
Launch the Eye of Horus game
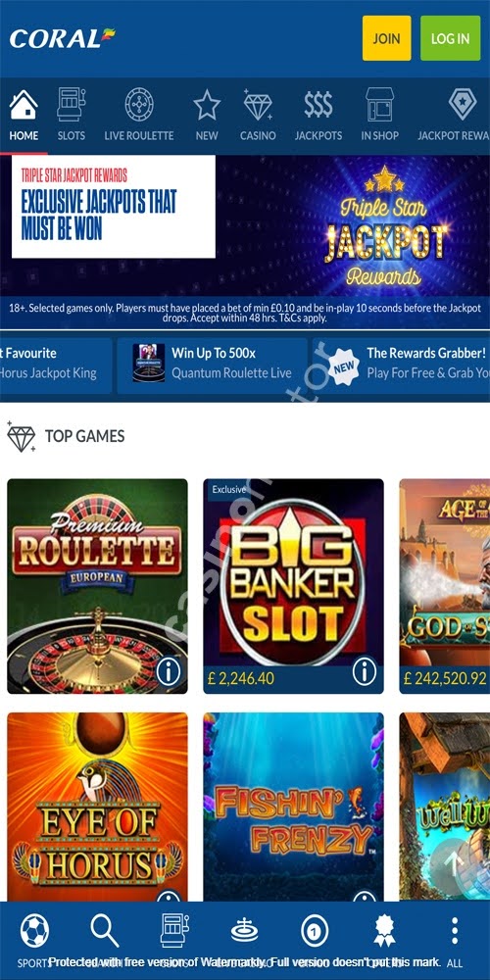[97, 807]
